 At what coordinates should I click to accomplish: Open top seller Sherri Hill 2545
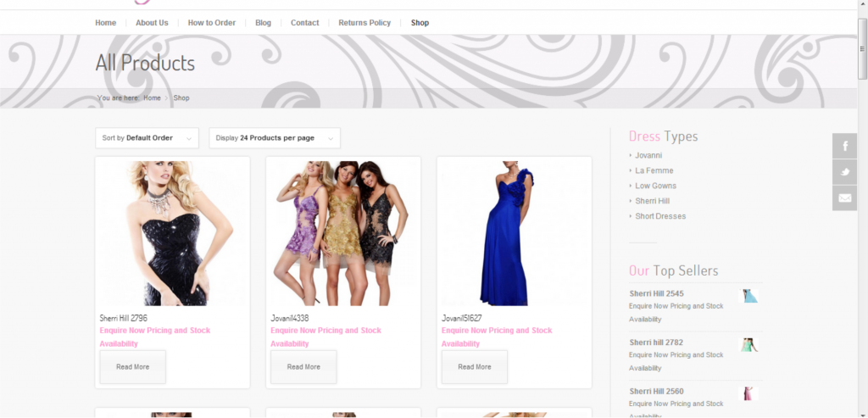pyautogui.click(x=657, y=293)
